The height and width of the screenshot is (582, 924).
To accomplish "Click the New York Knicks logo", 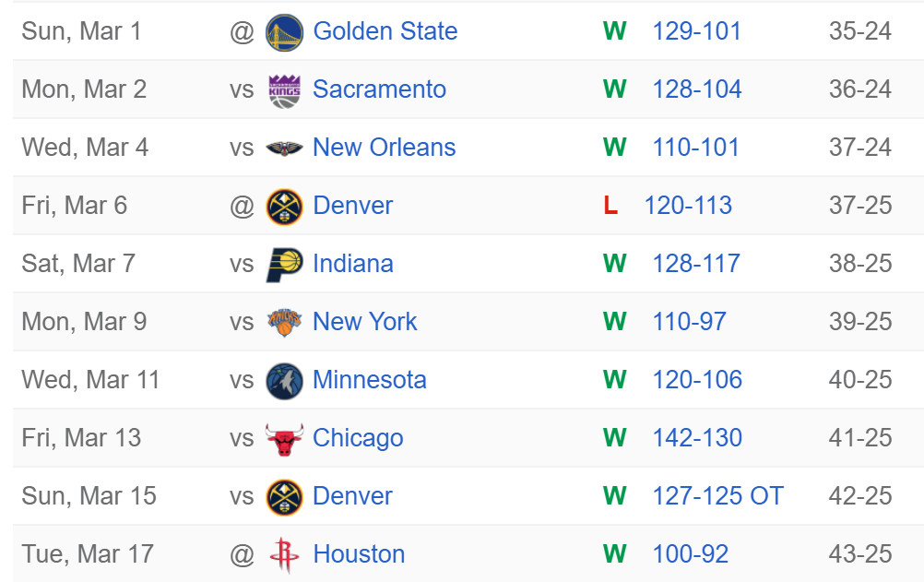I will tap(284, 323).
